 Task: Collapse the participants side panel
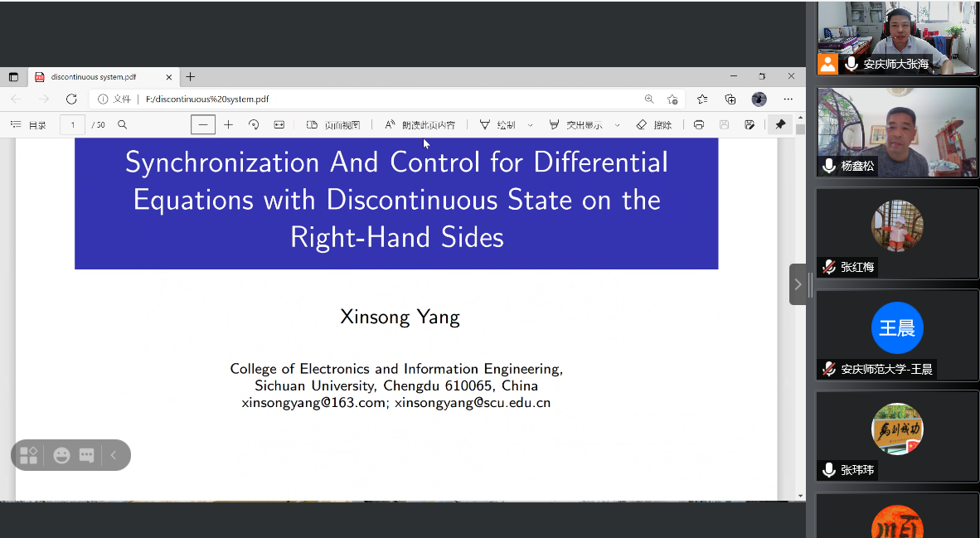tap(798, 284)
